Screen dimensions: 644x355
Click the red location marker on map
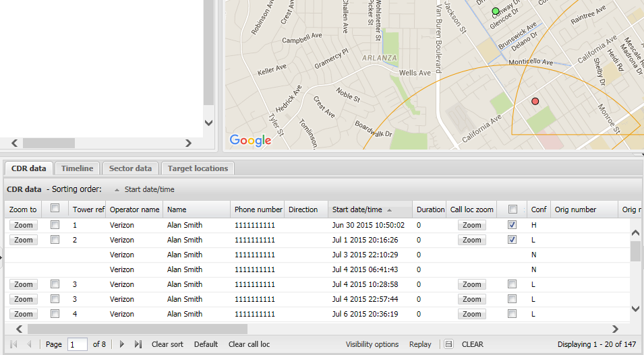click(535, 101)
